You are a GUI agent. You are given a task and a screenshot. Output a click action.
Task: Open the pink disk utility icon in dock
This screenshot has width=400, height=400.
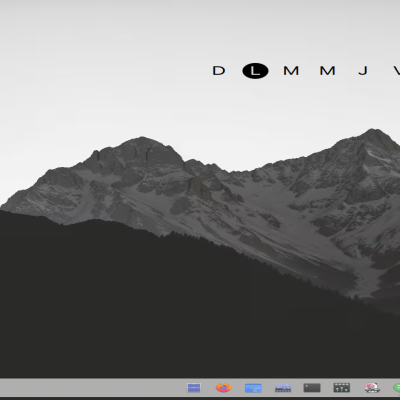(372, 387)
